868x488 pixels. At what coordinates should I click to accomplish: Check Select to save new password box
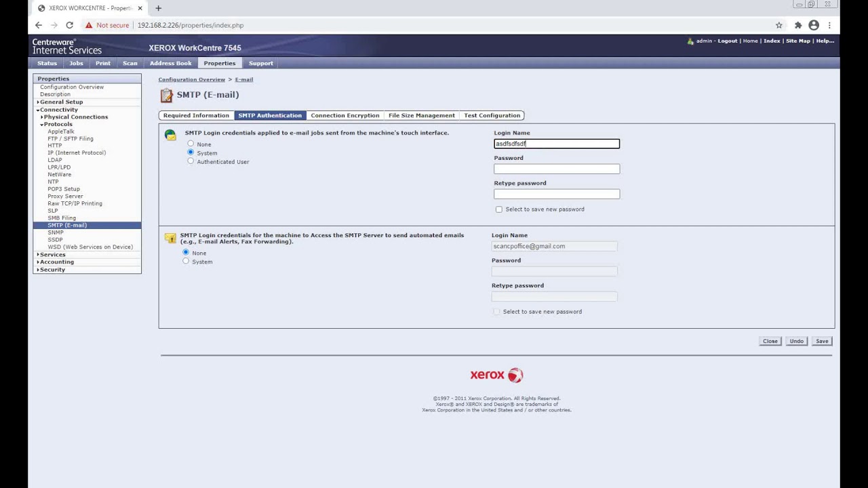(x=499, y=209)
